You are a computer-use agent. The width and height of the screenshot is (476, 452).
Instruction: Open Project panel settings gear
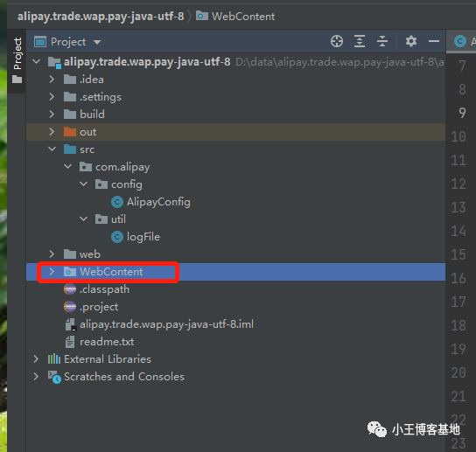411,41
